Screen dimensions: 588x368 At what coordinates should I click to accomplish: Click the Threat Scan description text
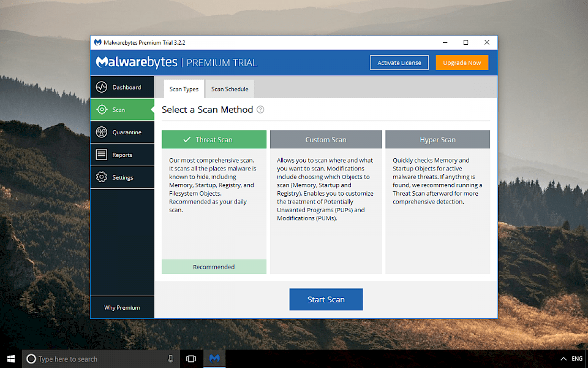213,185
